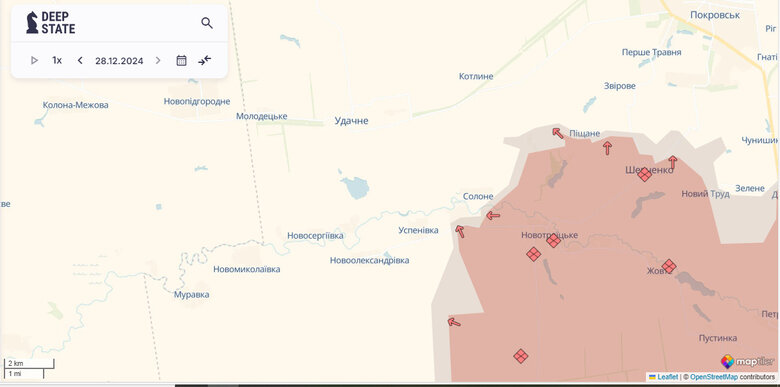The height and width of the screenshot is (387, 780).
Task: Click the collapse arrows icon in panel
Action: pos(204,60)
